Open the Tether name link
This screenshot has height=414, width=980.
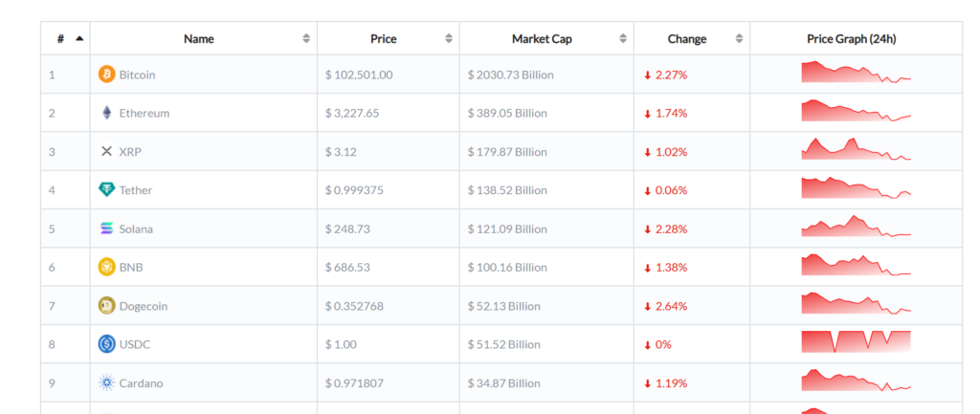136,190
